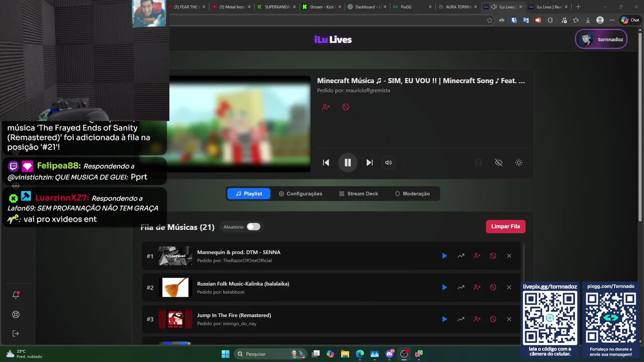The width and height of the screenshot is (644, 362).
Task: Go back to the previous song
Action: 326,162
